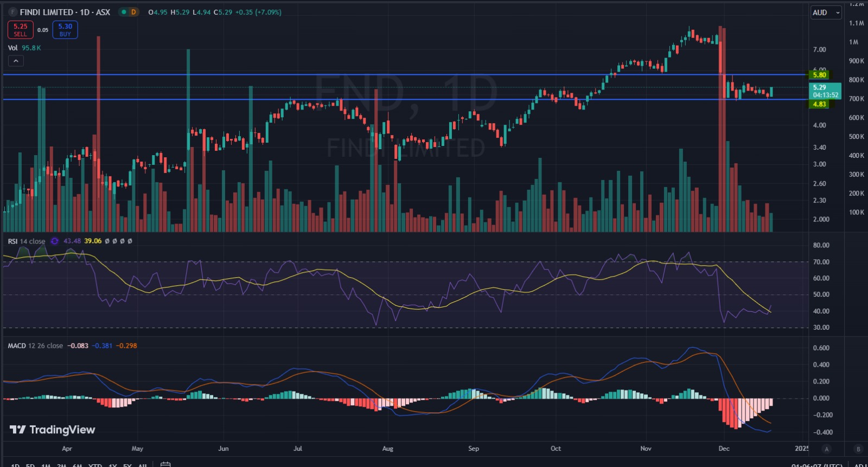This screenshot has height=467, width=868.
Task: Click the Apr label on time axis
Action: click(67, 449)
